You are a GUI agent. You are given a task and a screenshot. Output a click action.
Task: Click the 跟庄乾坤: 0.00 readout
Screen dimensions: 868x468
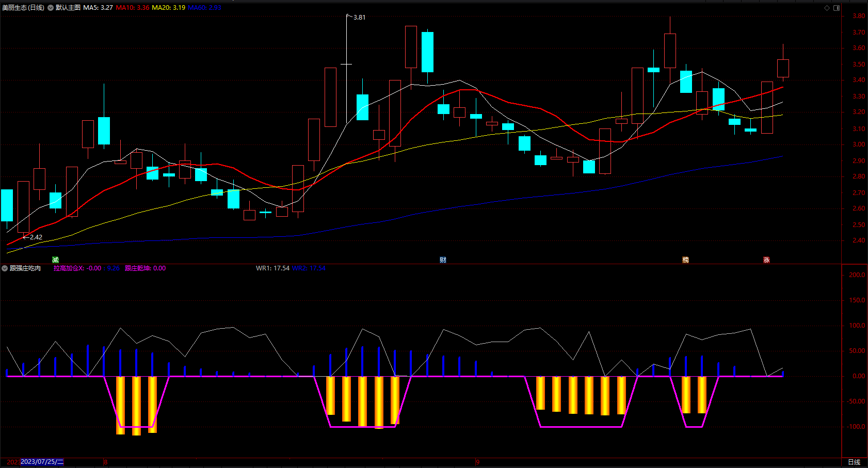pos(146,268)
